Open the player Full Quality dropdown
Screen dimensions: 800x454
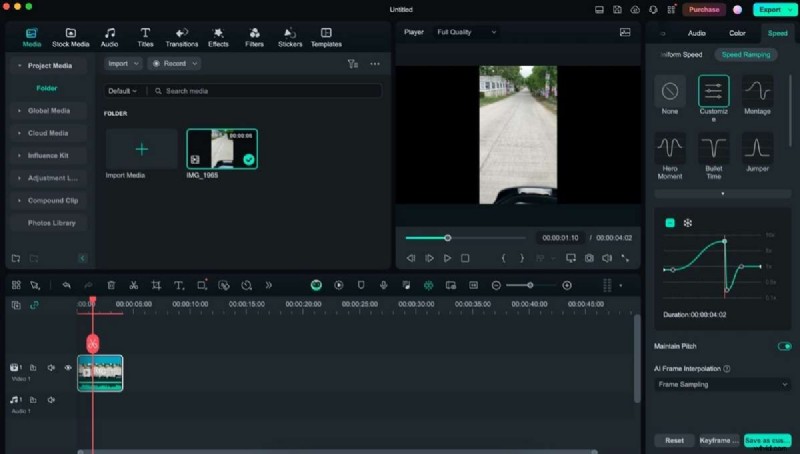pos(466,32)
